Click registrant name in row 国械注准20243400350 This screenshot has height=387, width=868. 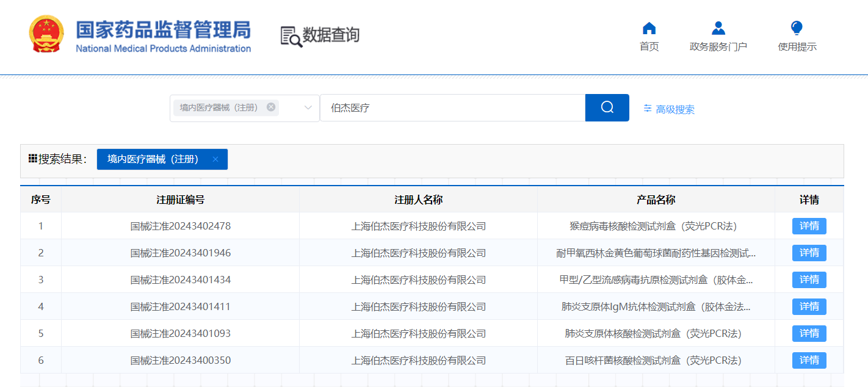click(419, 360)
